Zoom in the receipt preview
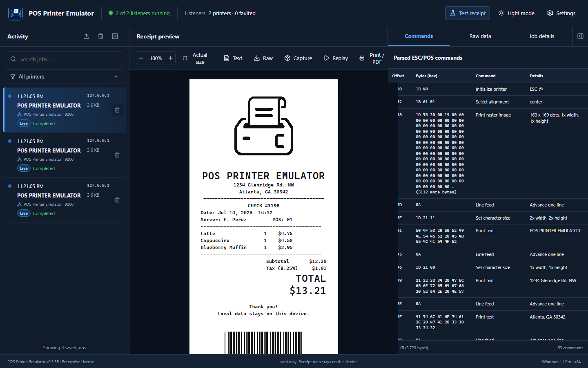Screen dimensions: 588x368 point(171,58)
